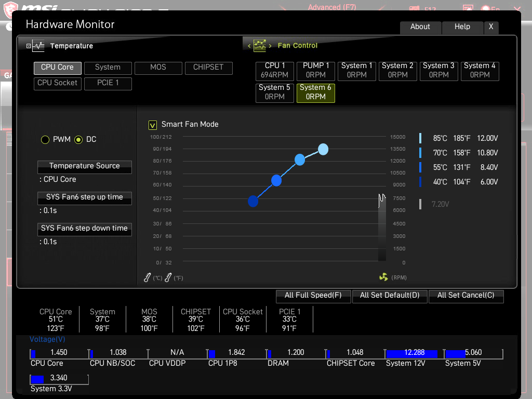
Task: Select CPU Socket temperature tab
Action: (x=57, y=84)
